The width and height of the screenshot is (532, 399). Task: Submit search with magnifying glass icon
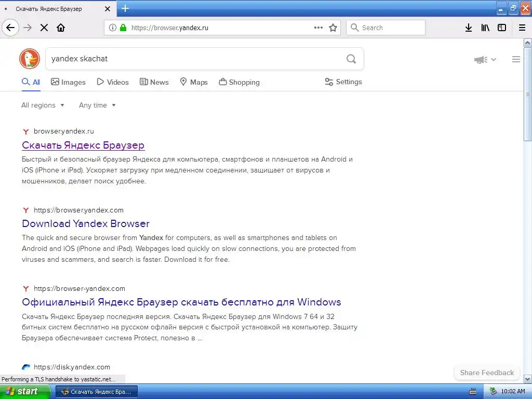coord(351,59)
